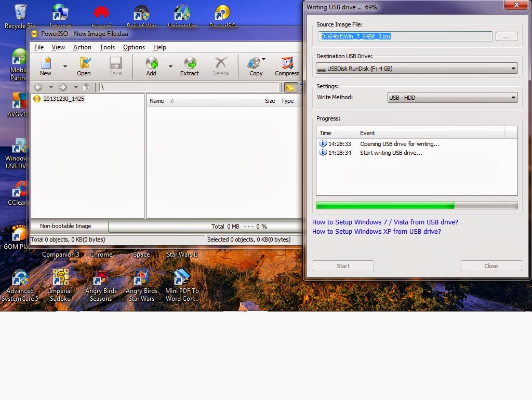Select the Internet desktop shortcut
Viewport: 532px width, 400px height.
pos(60,16)
